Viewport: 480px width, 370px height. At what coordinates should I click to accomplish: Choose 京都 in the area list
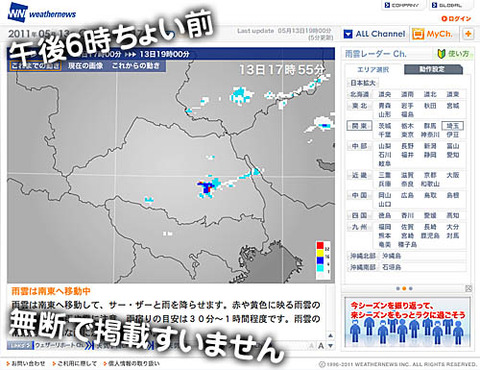(x=430, y=175)
